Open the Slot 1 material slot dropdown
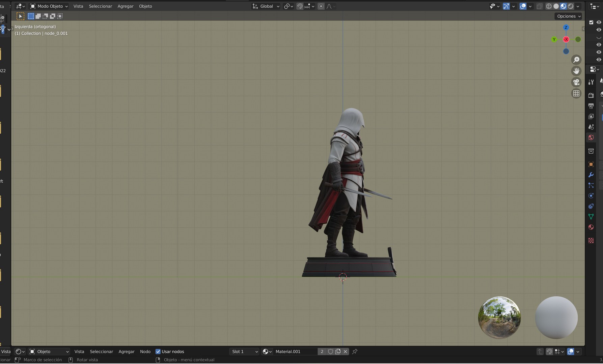The height and width of the screenshot is (364, 603). point(244,352)
